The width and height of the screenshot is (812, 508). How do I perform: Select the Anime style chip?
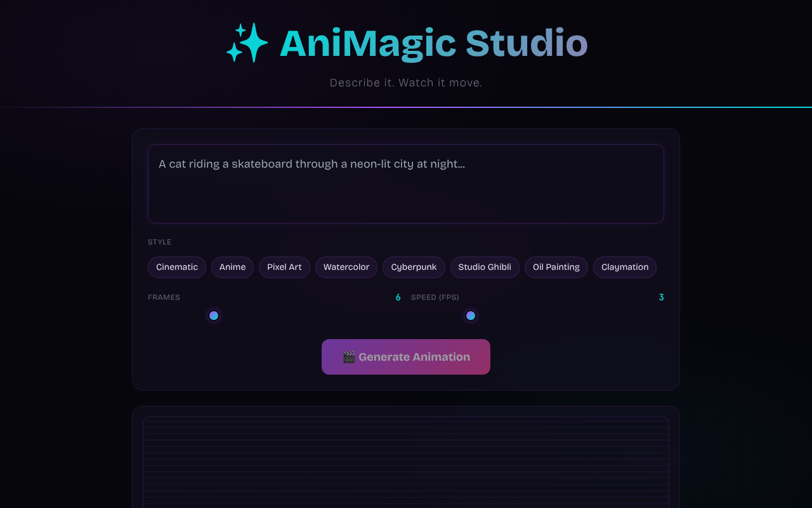[x=232, y=267]
